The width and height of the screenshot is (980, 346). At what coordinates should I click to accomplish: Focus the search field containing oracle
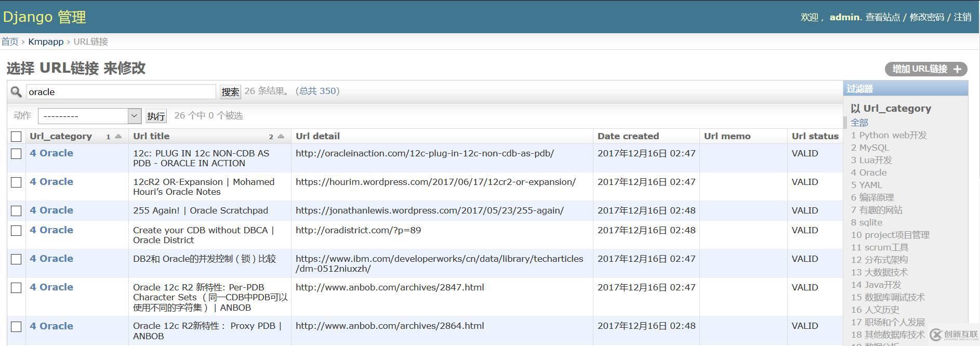(x=121, y=92)
